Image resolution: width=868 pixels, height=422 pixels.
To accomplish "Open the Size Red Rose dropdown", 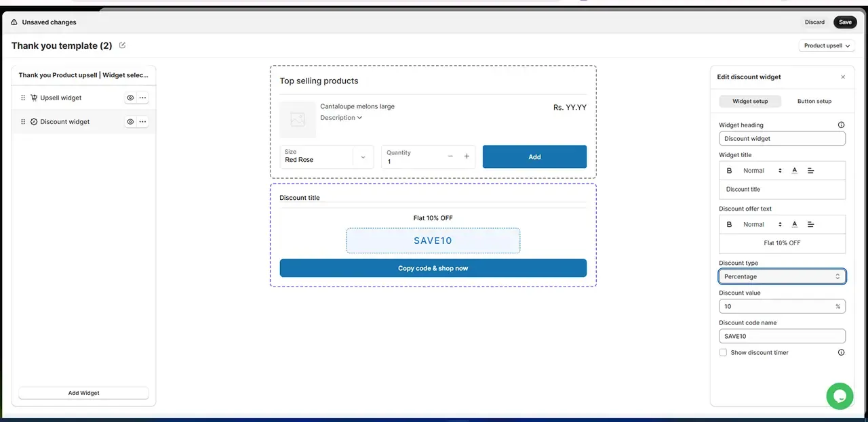I will 327,156.
